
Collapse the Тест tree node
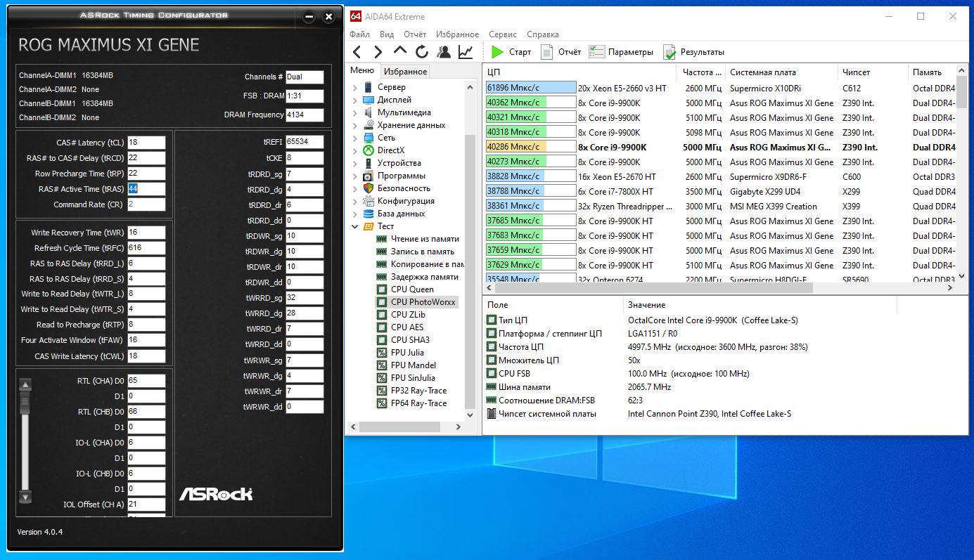tap(354, 227)
